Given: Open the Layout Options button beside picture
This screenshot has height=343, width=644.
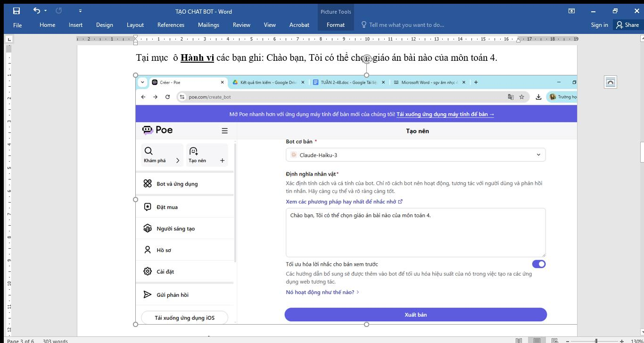Looking at the screenshot, I should pos(610,82).
